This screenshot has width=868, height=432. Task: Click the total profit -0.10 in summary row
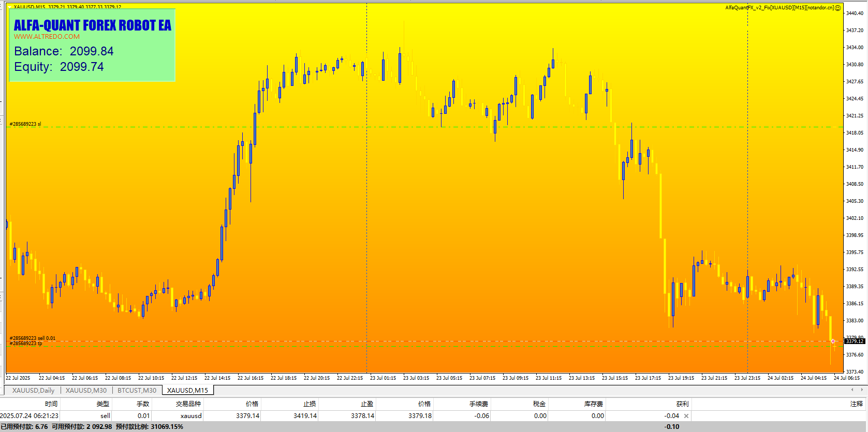tap(672, 427)
